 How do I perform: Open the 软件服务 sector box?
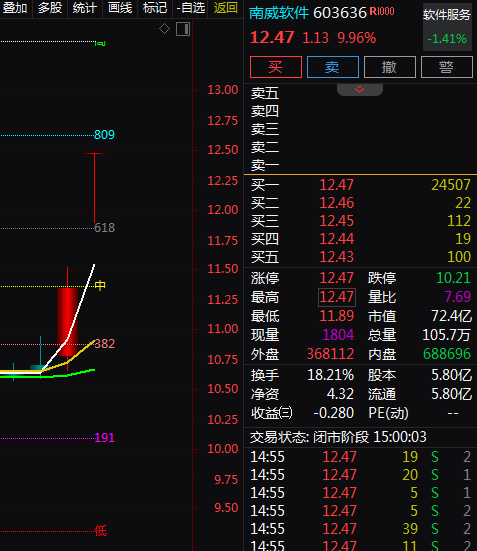[x=447, y=27]
